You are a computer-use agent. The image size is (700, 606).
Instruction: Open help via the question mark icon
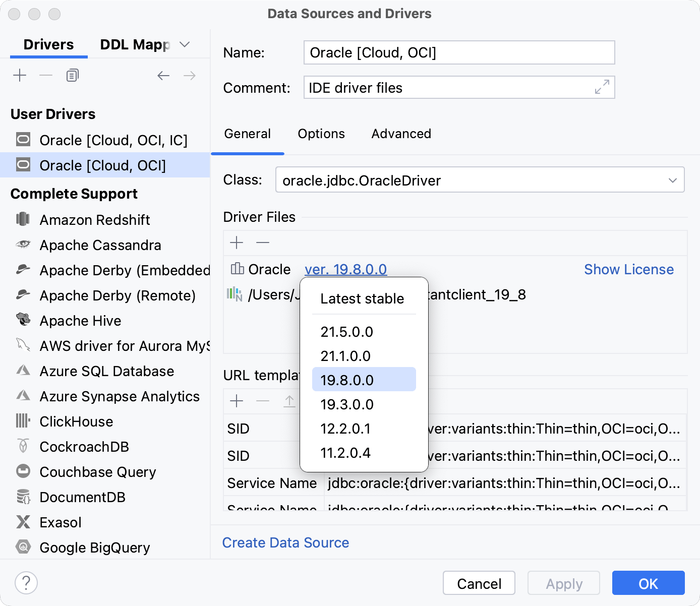click(26, 582)
